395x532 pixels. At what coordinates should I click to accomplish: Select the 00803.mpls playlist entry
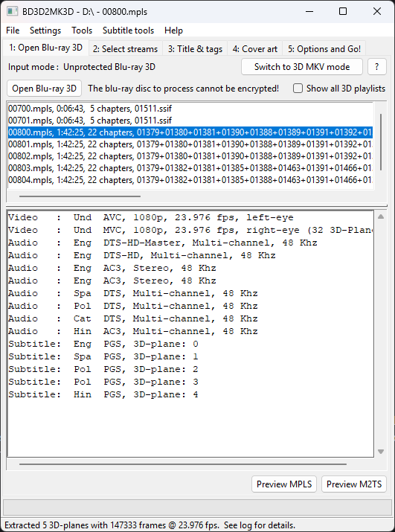(190, 168)
